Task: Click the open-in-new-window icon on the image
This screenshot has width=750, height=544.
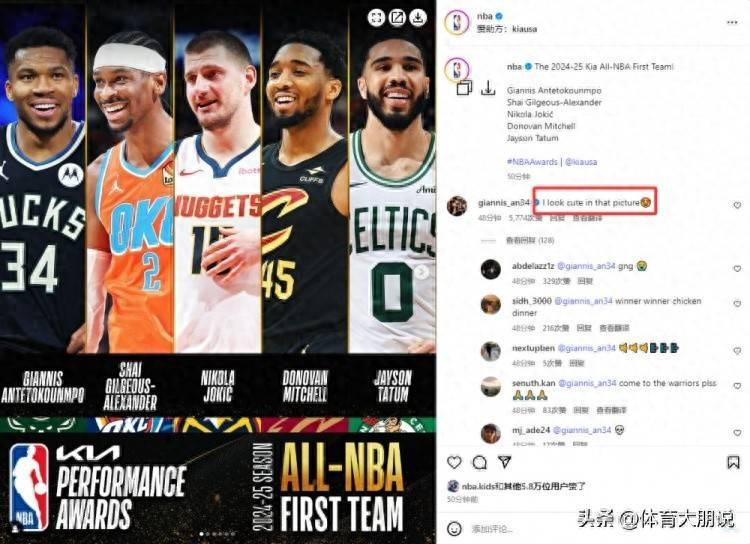Action: [x=397, y=18]
